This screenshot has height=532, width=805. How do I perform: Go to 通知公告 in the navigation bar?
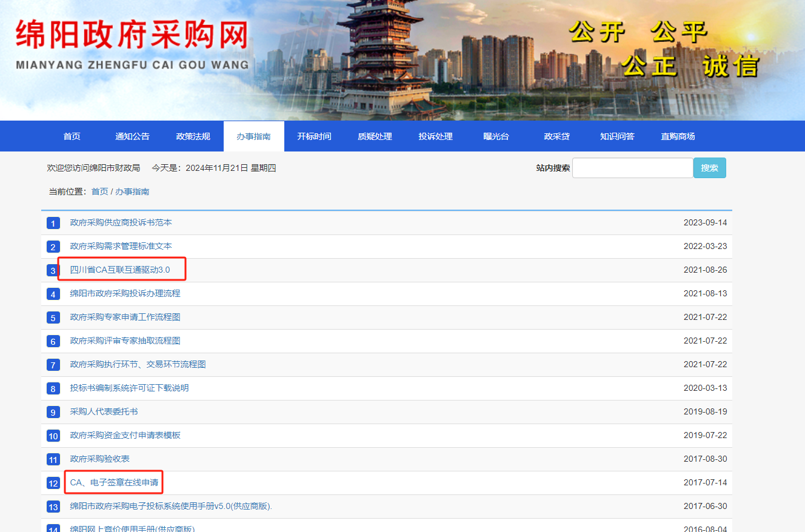pos(132,136)
